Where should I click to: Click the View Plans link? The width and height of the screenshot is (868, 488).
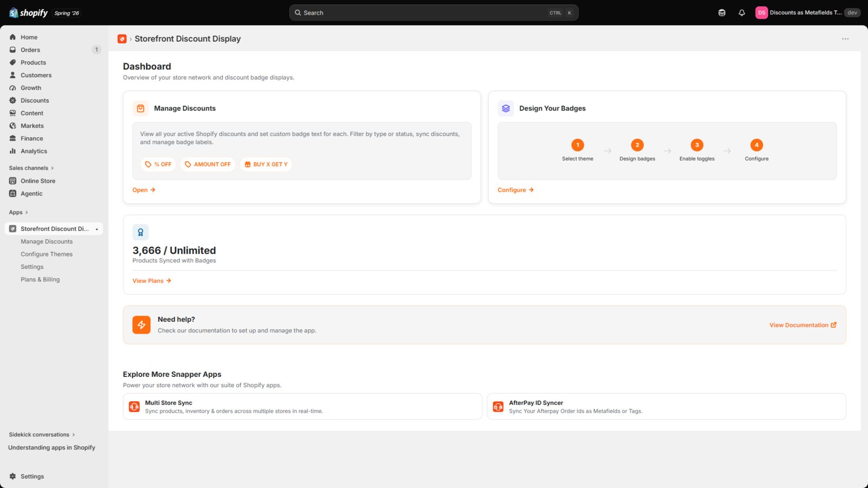[x=152, y=281]
